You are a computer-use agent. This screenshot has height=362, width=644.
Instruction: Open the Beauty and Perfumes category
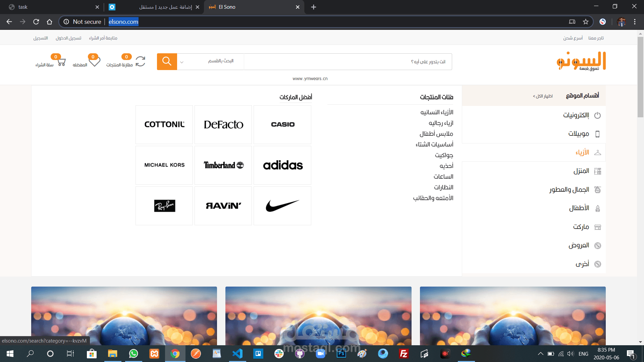(569, 190)
